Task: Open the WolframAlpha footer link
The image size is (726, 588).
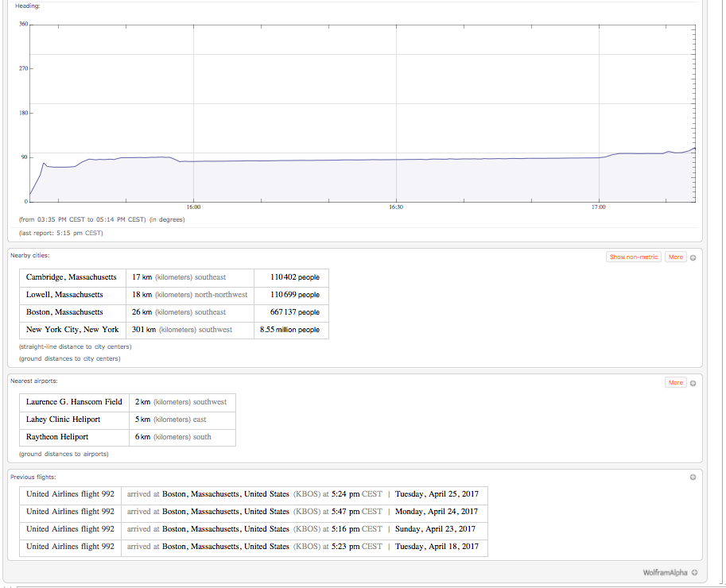Action: point(665,572)
